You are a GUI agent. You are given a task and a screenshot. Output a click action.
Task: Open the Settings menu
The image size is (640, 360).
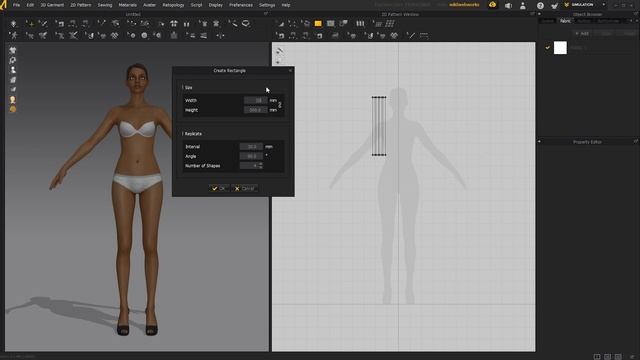(267, 5)
